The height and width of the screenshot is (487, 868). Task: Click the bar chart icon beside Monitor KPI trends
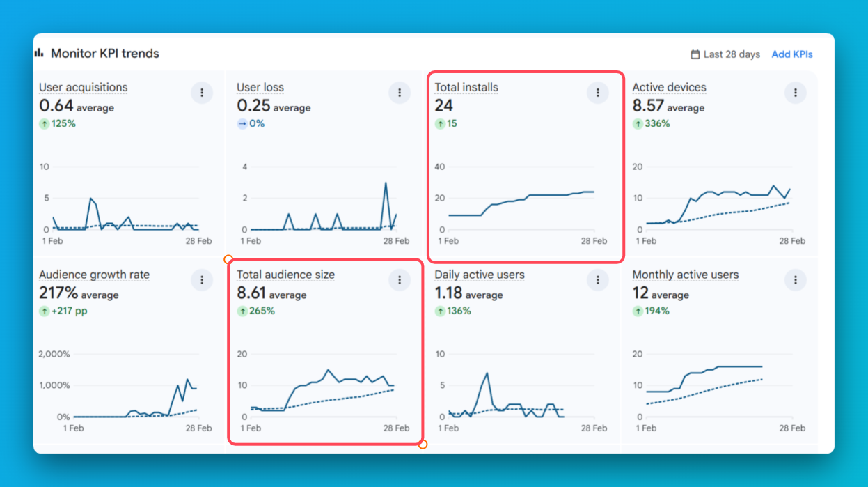(x=39, y=53)
